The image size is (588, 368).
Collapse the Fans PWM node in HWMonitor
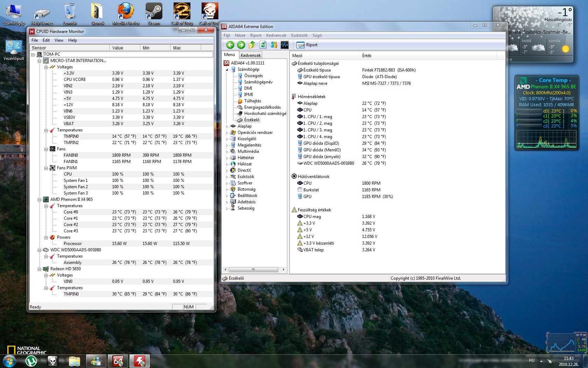(x=46, y=168)
